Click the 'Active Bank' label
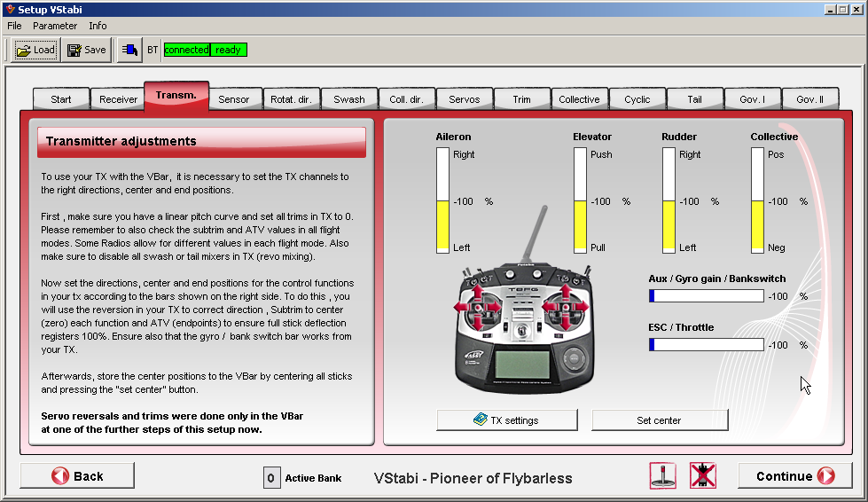868x502 pixels. tap(313, 478)
